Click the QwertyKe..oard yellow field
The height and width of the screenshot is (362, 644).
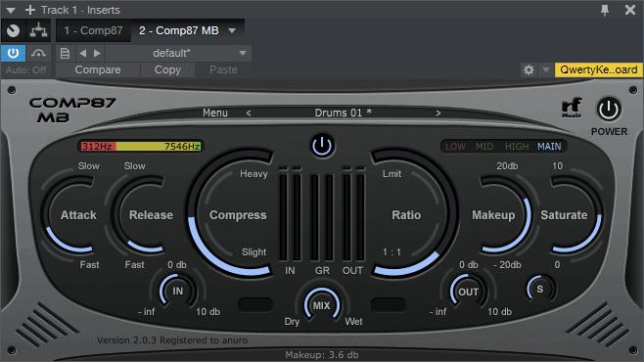(x=598, y=69)
